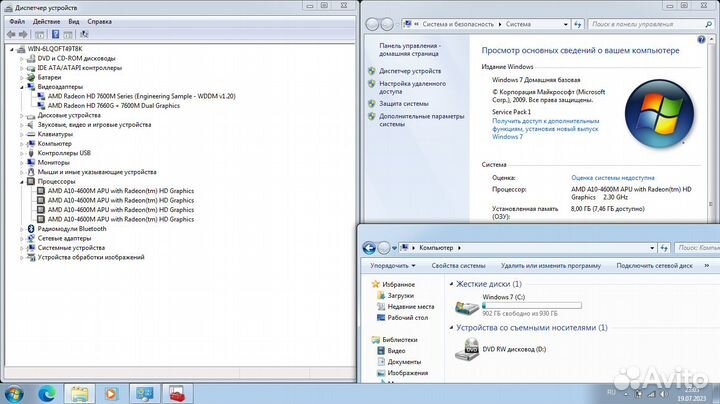Select Загрузки in explorer navigation pane

pyautogui.click(x=400, y=296)
